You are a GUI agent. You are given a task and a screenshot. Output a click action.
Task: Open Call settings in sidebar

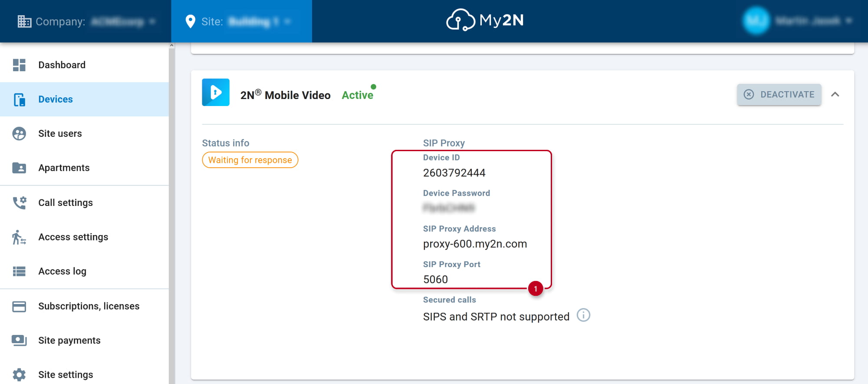click(84, 202)
